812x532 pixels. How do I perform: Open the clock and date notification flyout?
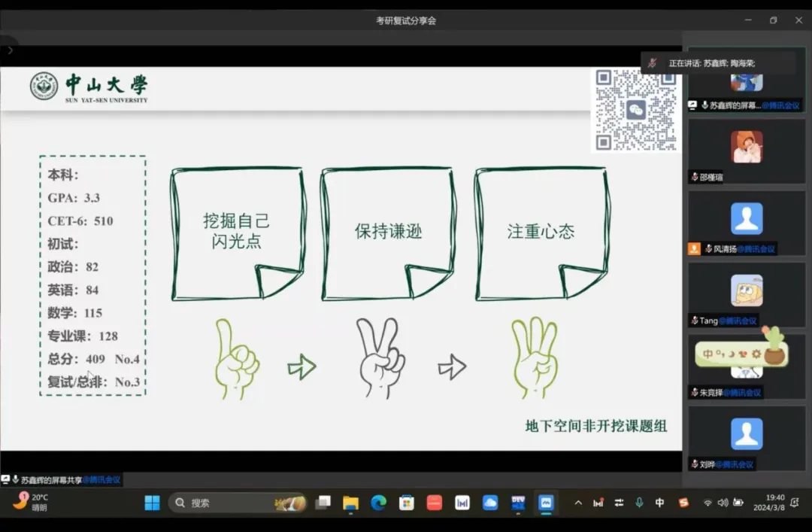tap(774, 503)
